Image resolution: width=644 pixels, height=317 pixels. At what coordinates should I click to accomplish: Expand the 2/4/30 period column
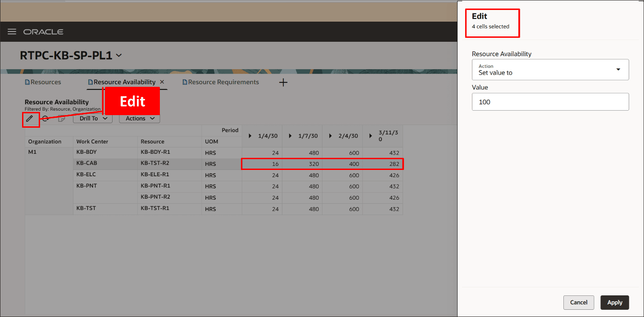pos(331,135)
